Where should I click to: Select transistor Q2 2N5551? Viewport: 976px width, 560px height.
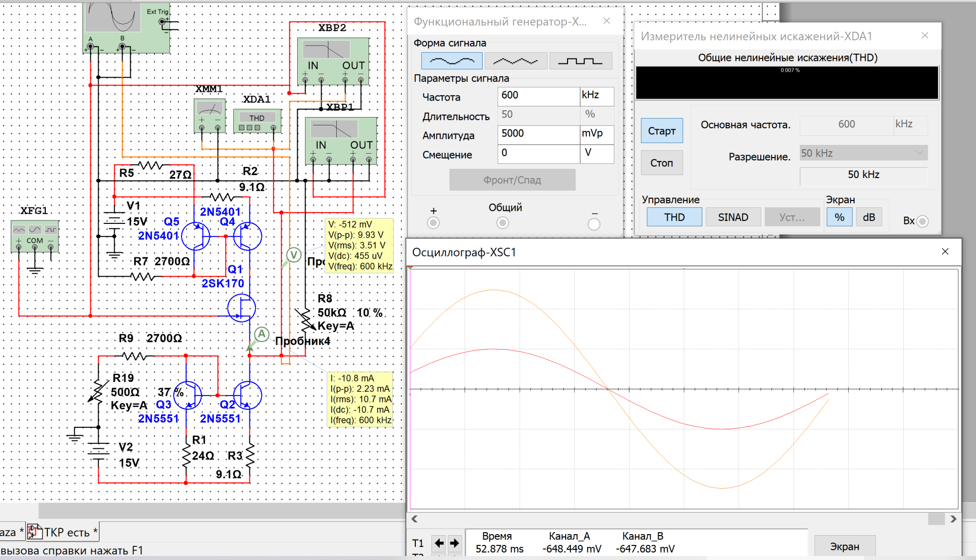coord(247,395)
